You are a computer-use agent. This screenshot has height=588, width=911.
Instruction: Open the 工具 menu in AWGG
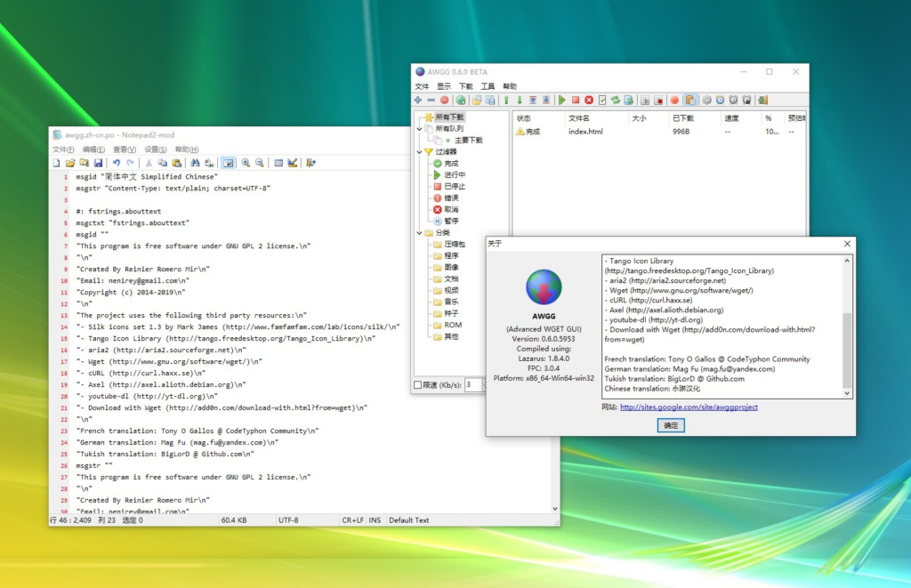pos(488,86)
